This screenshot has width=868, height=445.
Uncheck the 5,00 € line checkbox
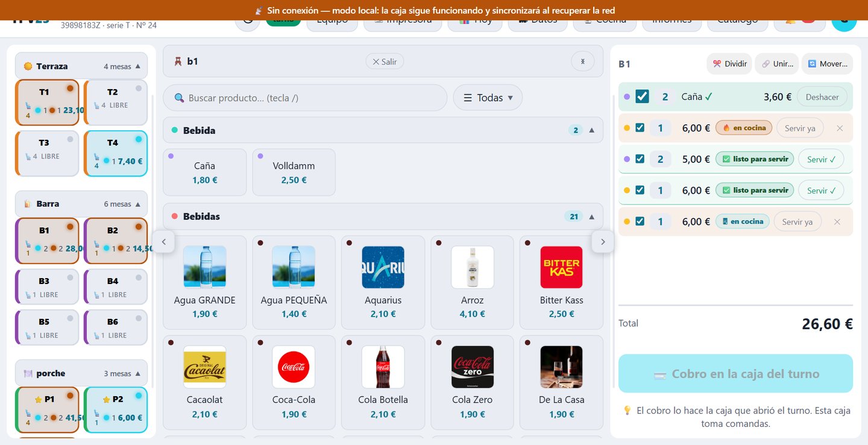640,159
